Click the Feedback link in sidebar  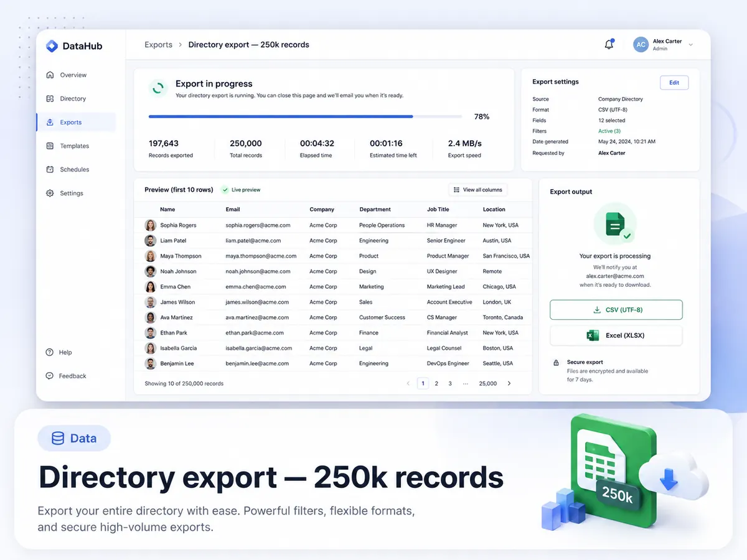tap(73, 376)
